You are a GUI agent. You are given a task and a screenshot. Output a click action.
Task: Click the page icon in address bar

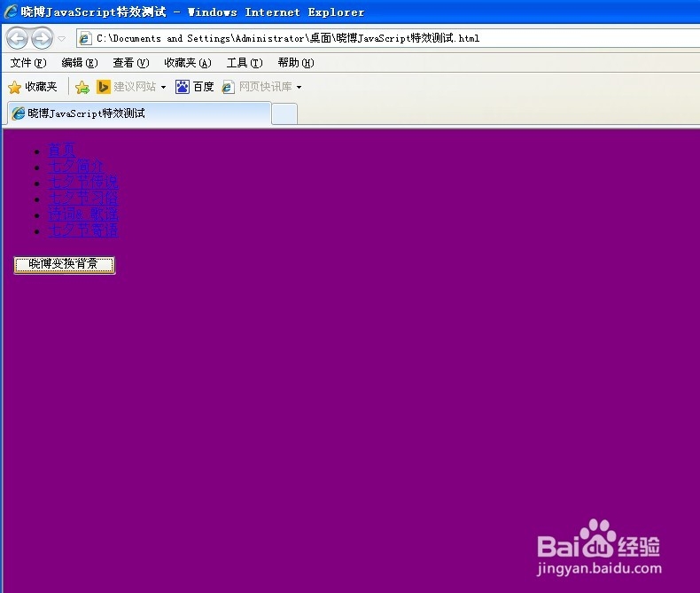point(85,38)
